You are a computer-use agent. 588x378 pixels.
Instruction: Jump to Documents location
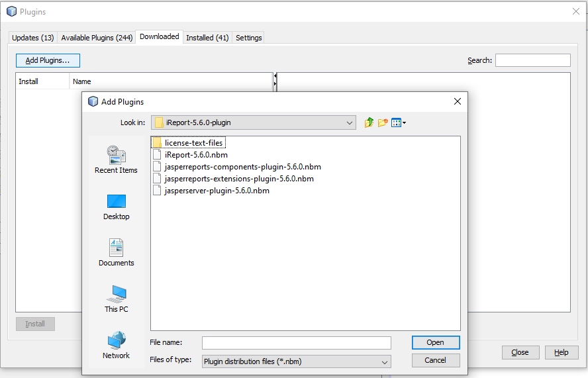click(x=117, y=253)
